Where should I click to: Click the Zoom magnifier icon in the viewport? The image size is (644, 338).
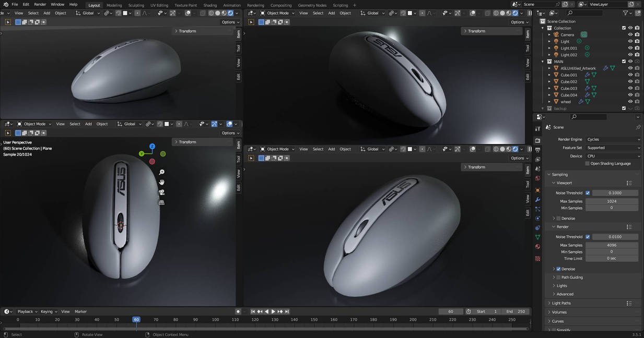coord(162,172)
